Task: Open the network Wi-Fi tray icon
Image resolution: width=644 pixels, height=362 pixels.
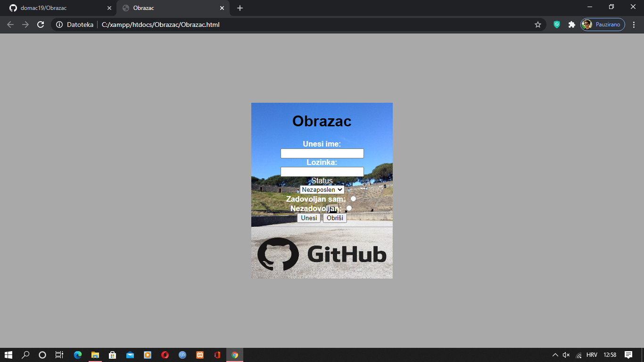Action: [x=578, y=355]
